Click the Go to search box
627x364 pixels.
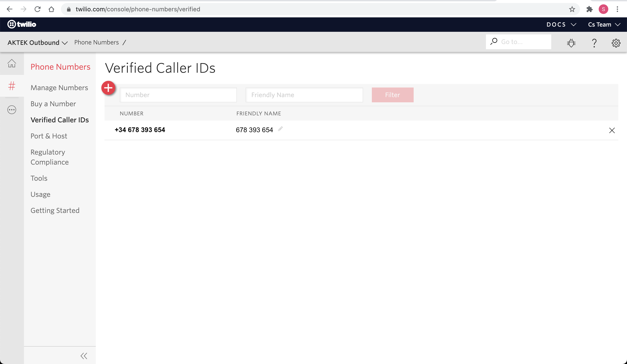(518, 42)
